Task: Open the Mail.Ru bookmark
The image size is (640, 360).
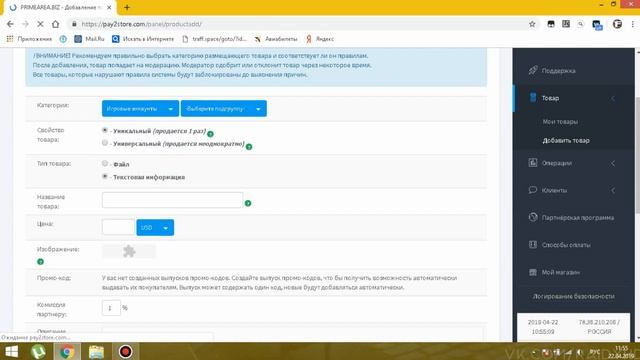Action: coord(89,39)
